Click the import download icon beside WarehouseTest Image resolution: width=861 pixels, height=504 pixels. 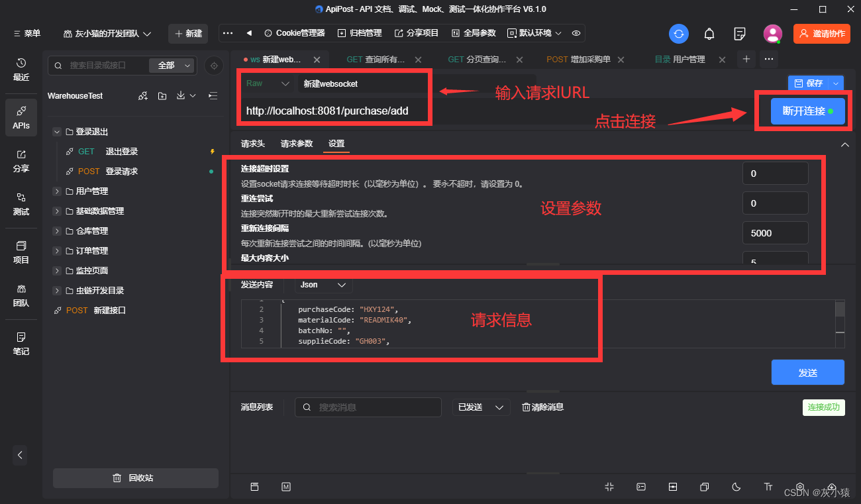tap(181, 96)
